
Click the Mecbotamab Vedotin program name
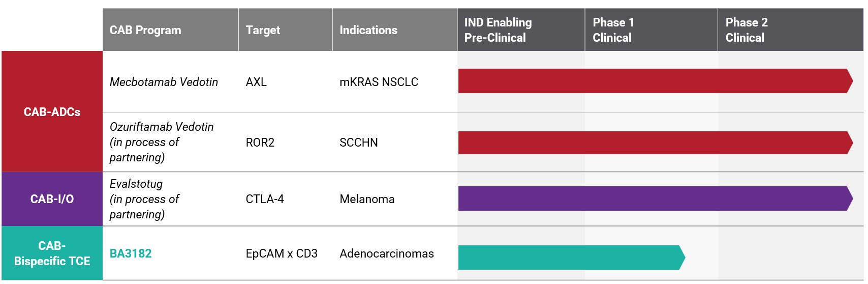[164, 82]
